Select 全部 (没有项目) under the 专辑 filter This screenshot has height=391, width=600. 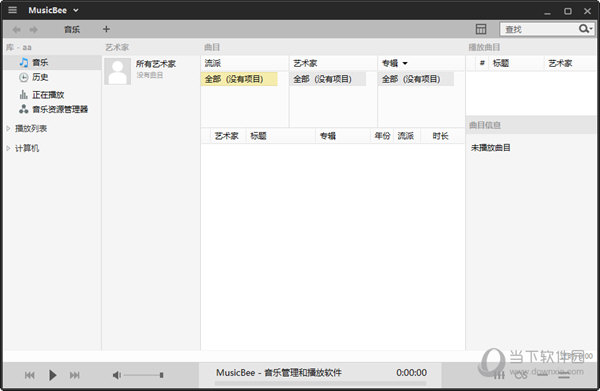(416, 79)
